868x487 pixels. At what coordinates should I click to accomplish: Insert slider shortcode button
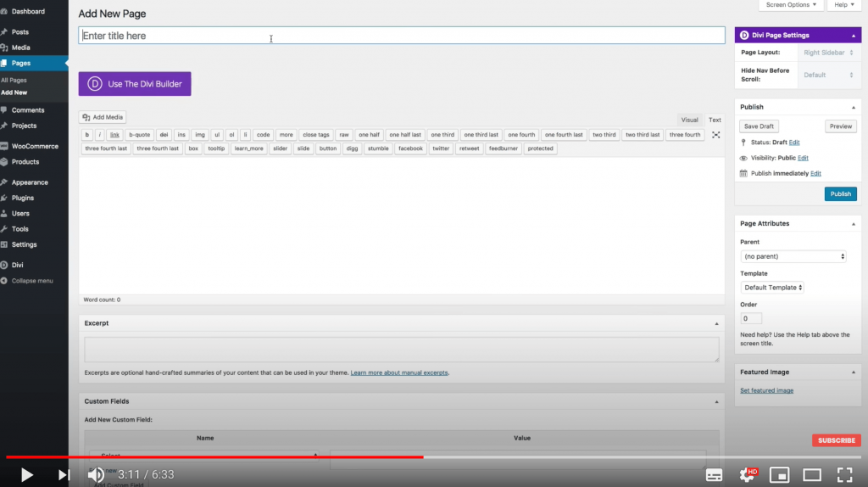pyautogui.click(x=280, y=148)
